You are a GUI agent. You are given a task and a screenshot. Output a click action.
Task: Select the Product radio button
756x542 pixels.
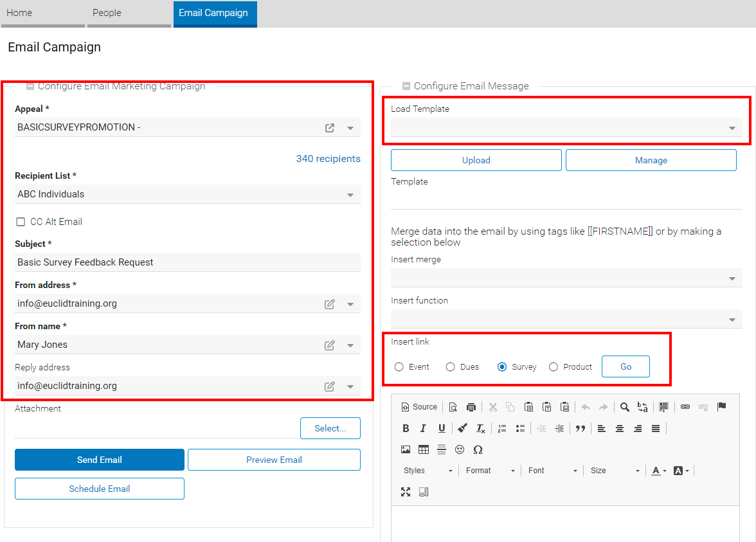[x=553, y=367]
